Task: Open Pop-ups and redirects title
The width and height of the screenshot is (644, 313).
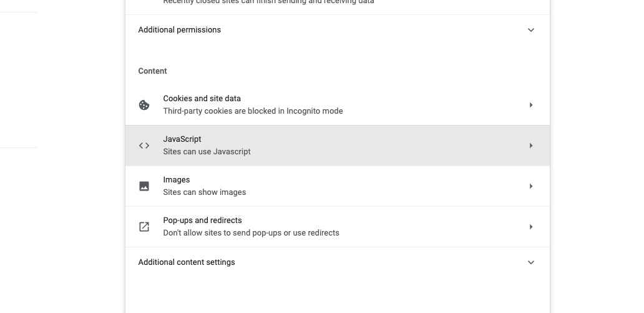Action: point(202,220)
